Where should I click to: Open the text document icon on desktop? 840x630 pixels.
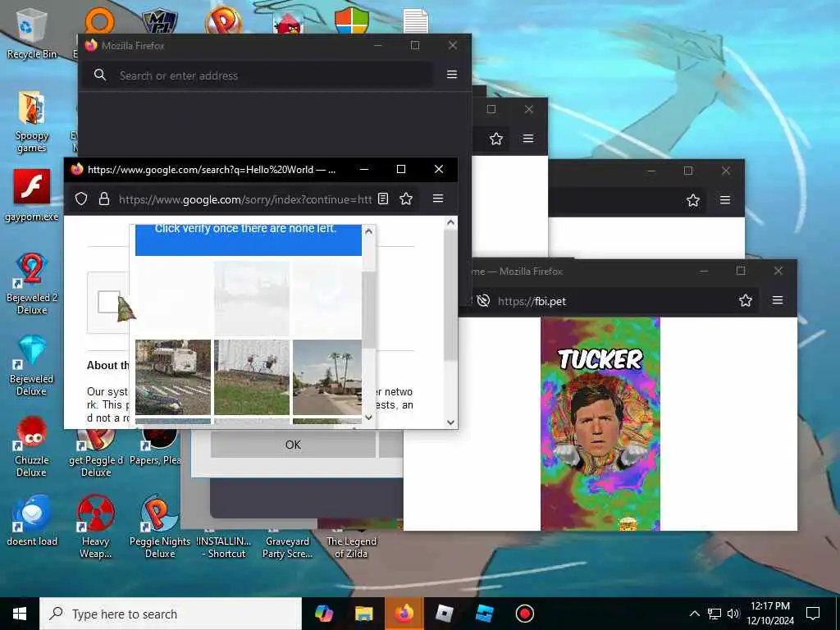tap(416, 21)
